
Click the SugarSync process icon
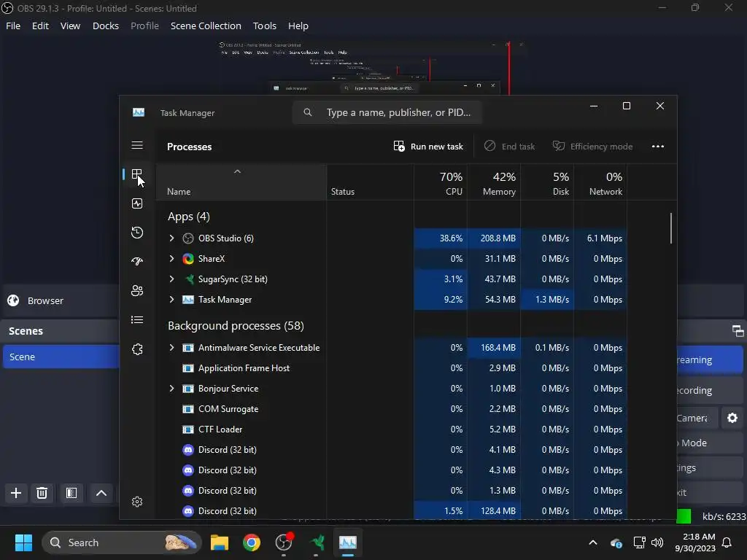[x=188, y=279]
